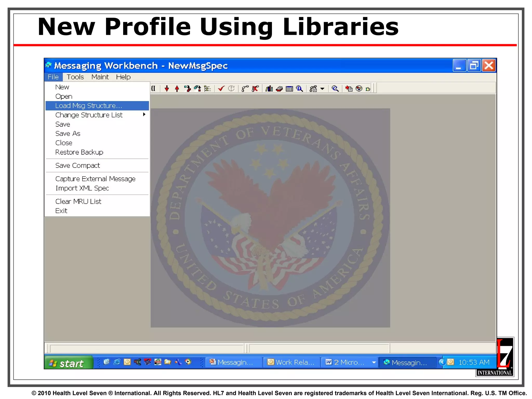The width and height of the screenshot is (532, 399).
Task: Choose New from the File menu
Action: (97, 87)
